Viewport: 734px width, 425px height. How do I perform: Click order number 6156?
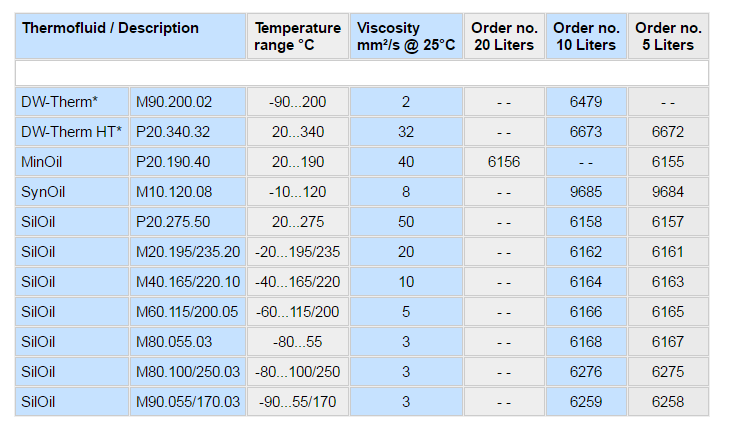[x=504, y=162]
